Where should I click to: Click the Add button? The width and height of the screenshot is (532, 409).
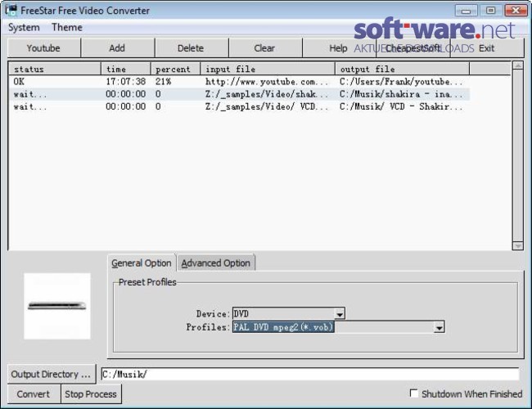pyautogui.click(x=117, y=48)
